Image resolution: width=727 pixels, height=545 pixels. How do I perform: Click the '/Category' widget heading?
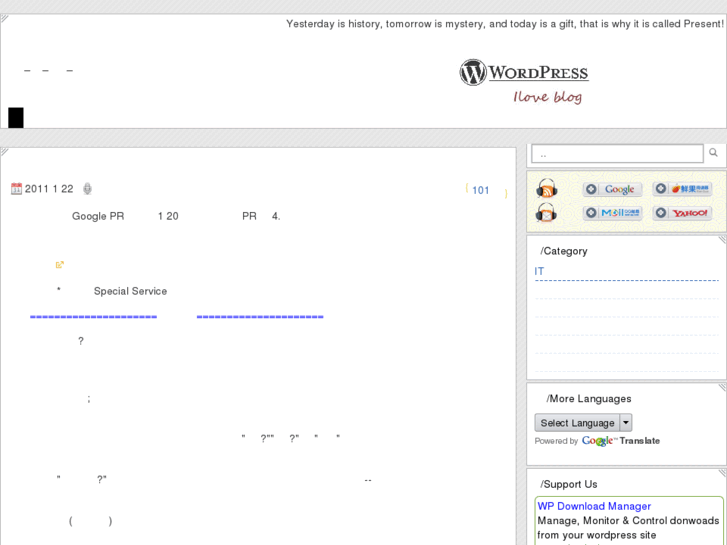[564, 251]
